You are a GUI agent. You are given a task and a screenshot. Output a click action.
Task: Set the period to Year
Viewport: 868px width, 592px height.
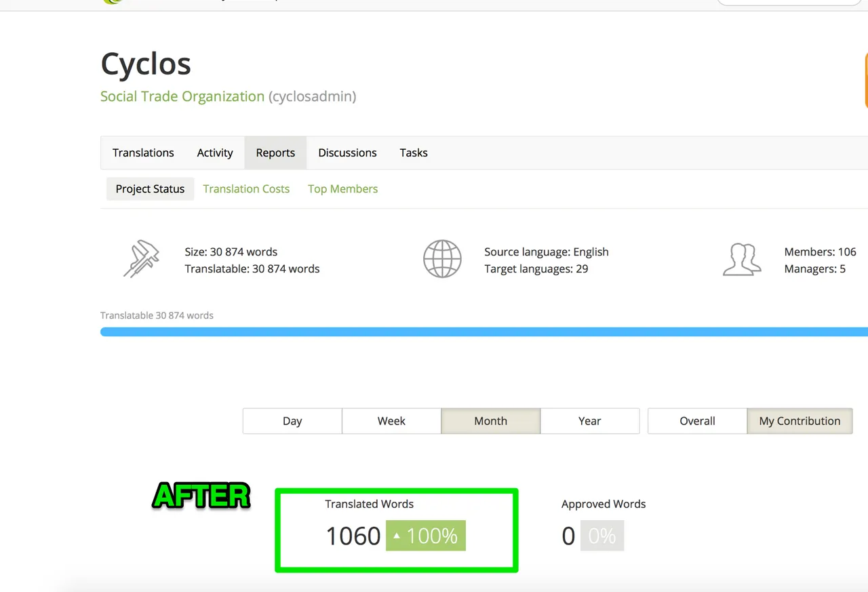[590, 420]
